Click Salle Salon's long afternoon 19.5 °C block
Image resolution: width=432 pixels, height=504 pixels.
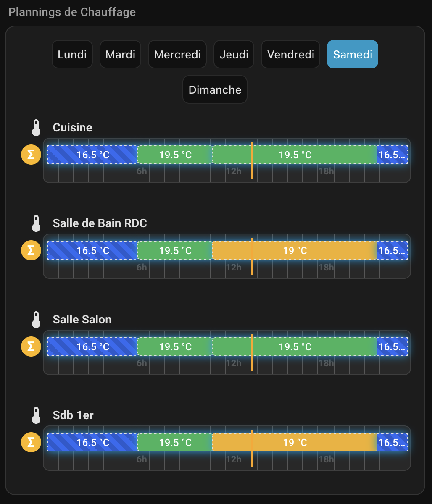click(295, 347)
